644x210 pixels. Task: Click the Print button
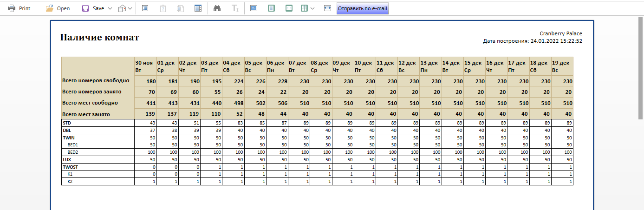click(x=19, y=8)
